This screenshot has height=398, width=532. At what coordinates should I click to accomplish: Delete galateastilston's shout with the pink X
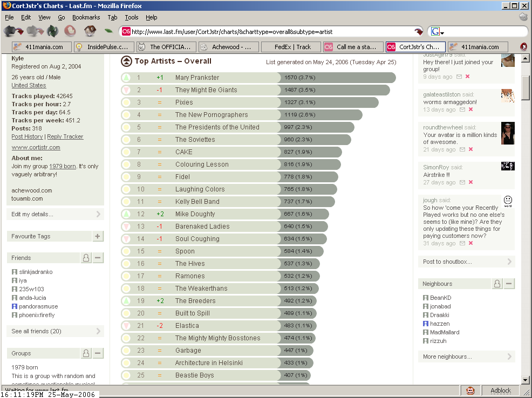[470, 109]
